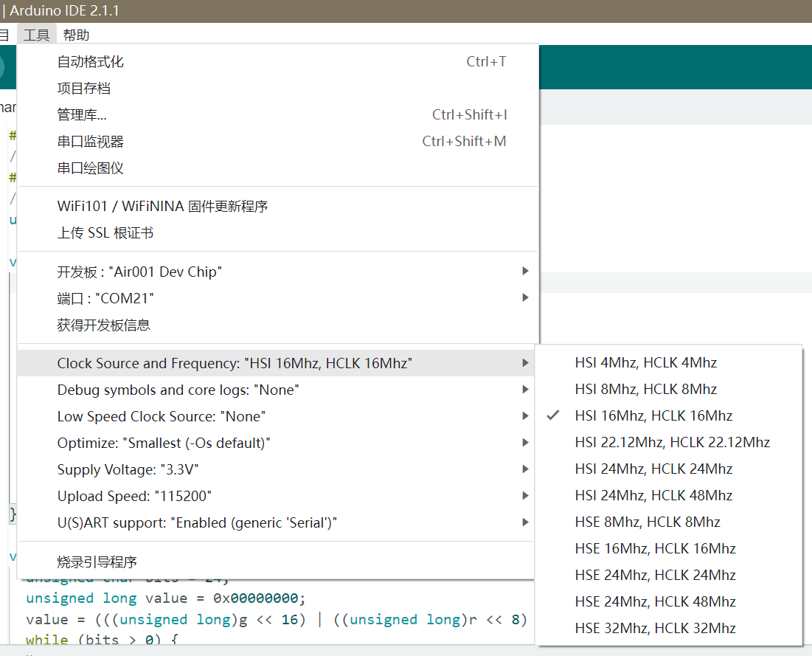
Task: Open 管理库... library manager
Action: click(x=278, y=114)
